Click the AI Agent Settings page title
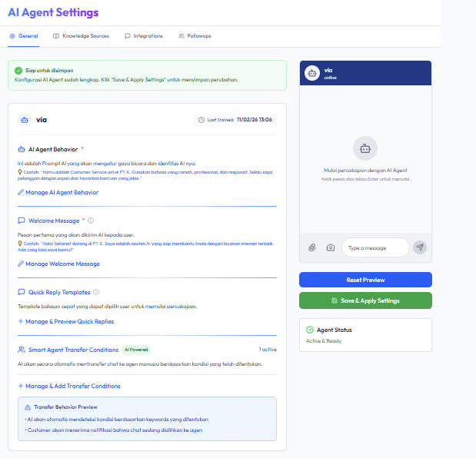 click(53, 12)
